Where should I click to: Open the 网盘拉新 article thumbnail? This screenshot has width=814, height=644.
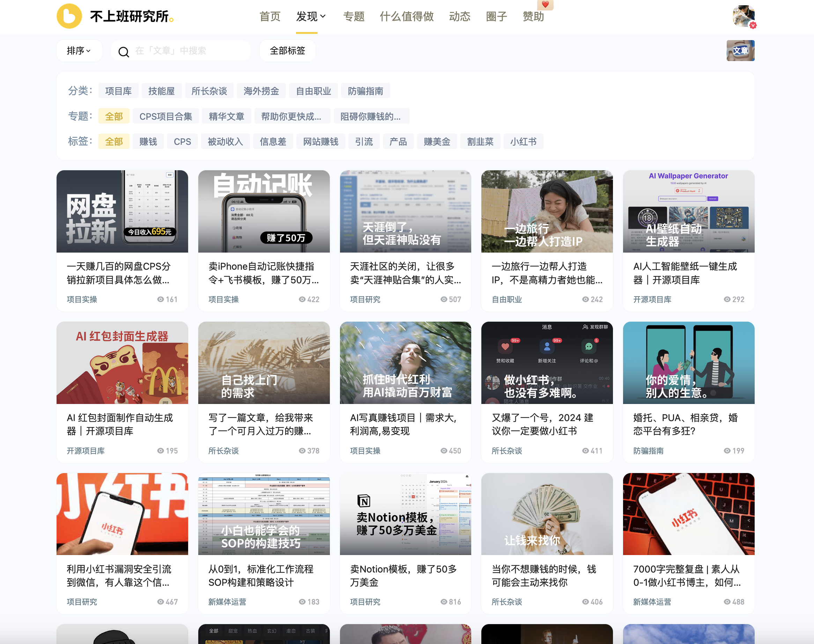[x=122, y=211]
